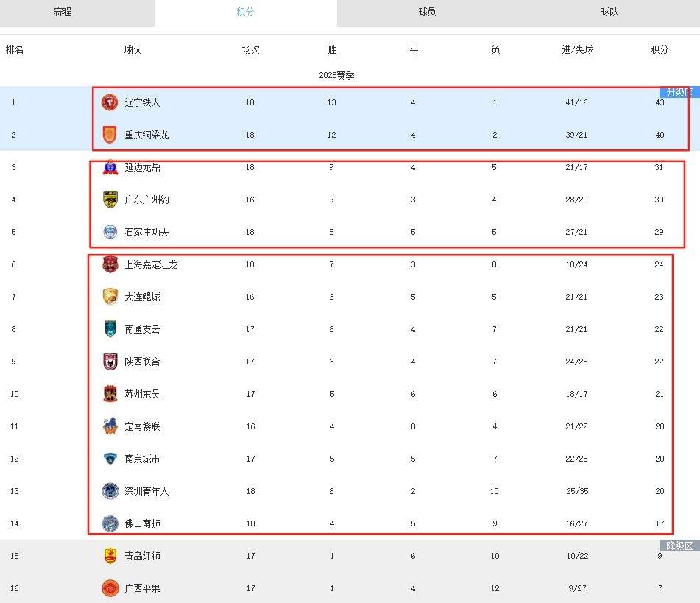Viewport: 700px width, 603px height.
Task: Click the 石家庄功夫 team emblem
Action: (110, 232)
